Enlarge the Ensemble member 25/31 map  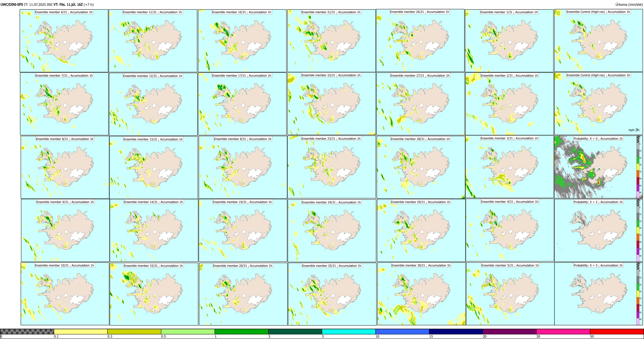(x=332, y=294)
